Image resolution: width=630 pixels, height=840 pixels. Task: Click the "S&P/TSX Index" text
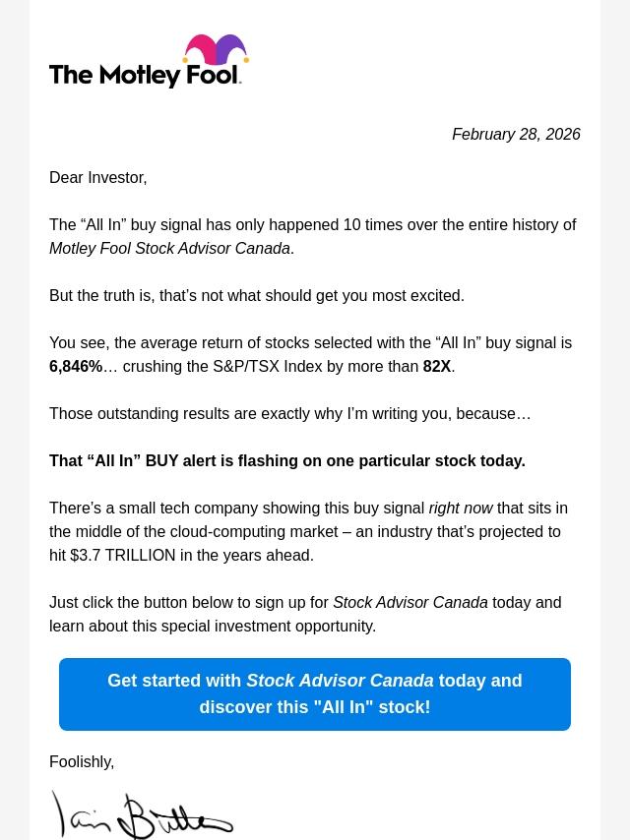click(x=266, y=366)
